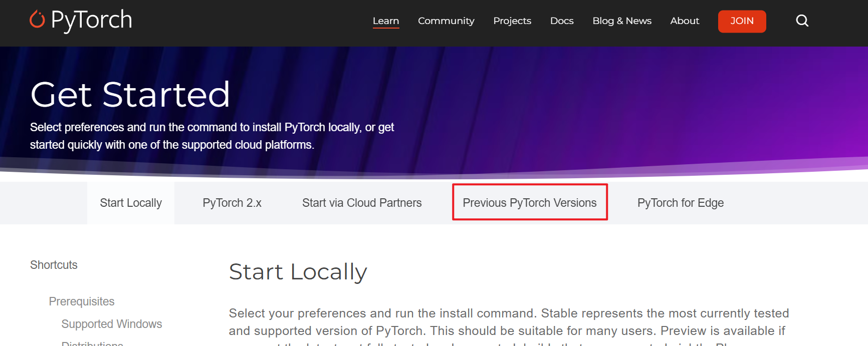Click the Shortcuts sidebar heading
This screenshot has width=868, height=346.
pyautogui.click(x=54, y=265)
